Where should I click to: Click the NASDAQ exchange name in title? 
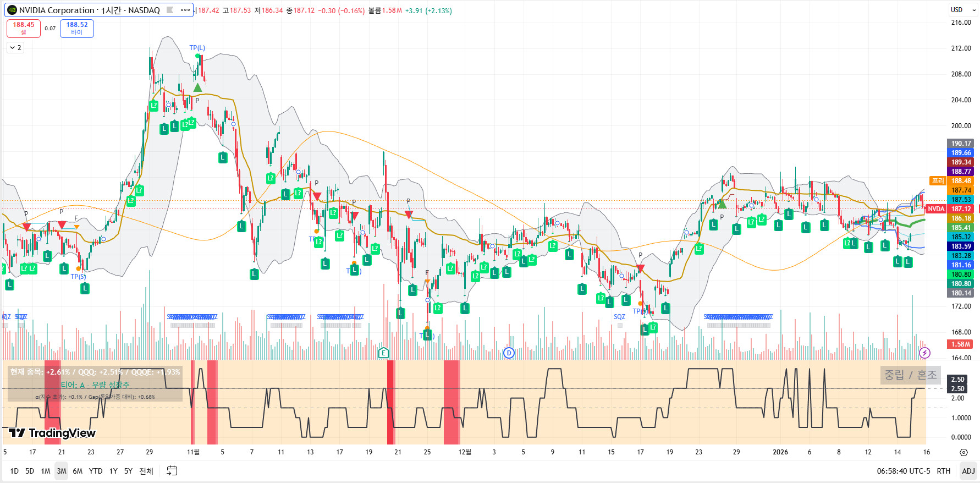click(144, 10)
